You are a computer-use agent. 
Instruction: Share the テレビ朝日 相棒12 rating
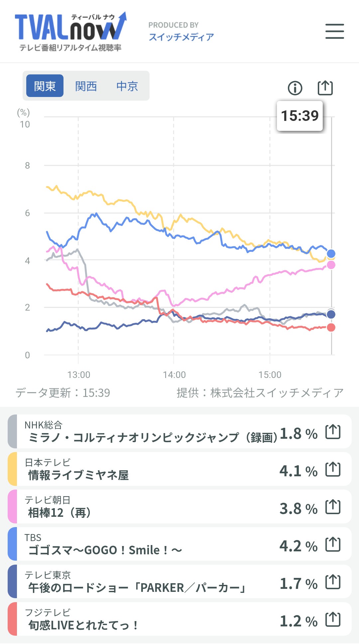tap(333, 507)
